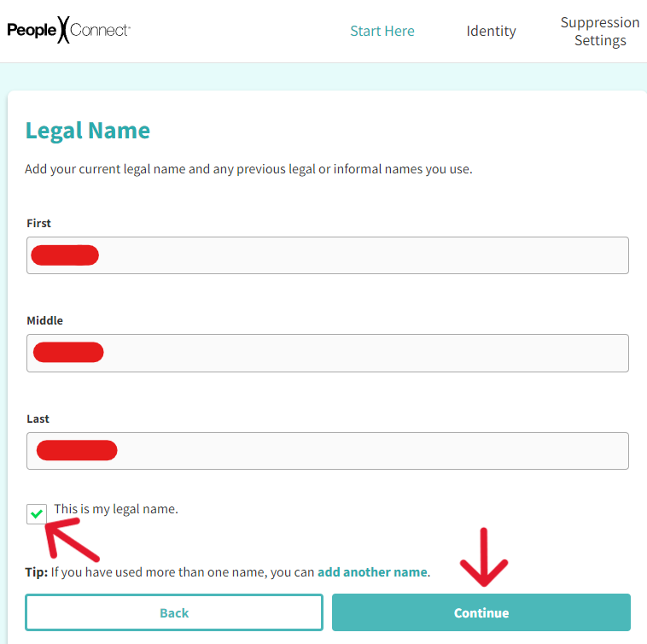
Task: Uncheck the legal name checkbox
Action: click(37, 514)
